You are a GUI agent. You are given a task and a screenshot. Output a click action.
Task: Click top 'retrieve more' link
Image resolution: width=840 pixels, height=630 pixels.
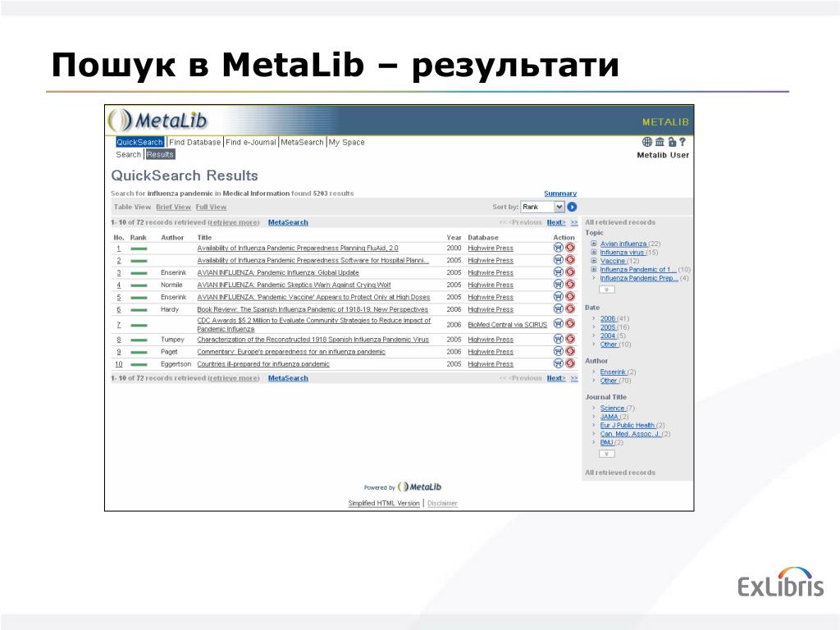234,222
